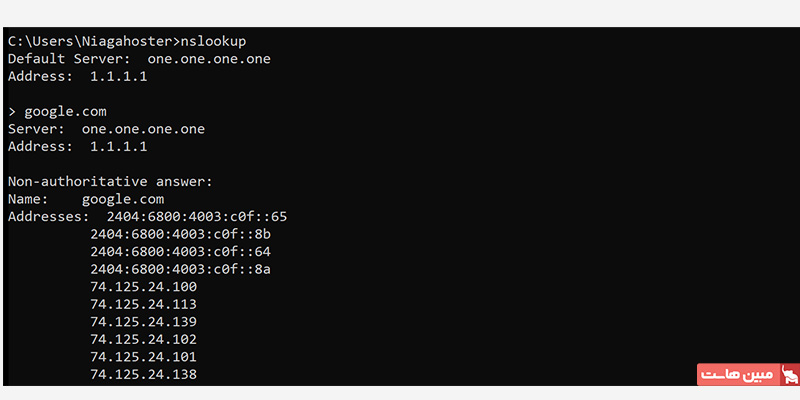Click the IP address 74.125.24.138

(143, 374)
